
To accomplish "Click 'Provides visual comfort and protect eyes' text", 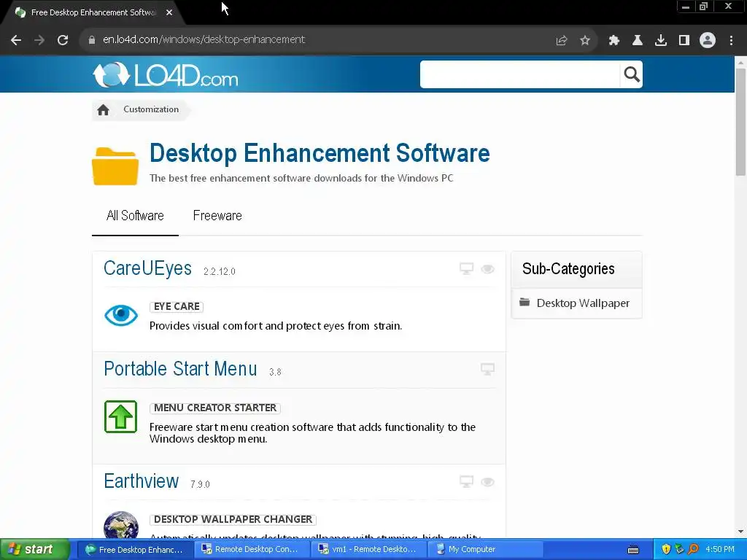I will 275,326.
